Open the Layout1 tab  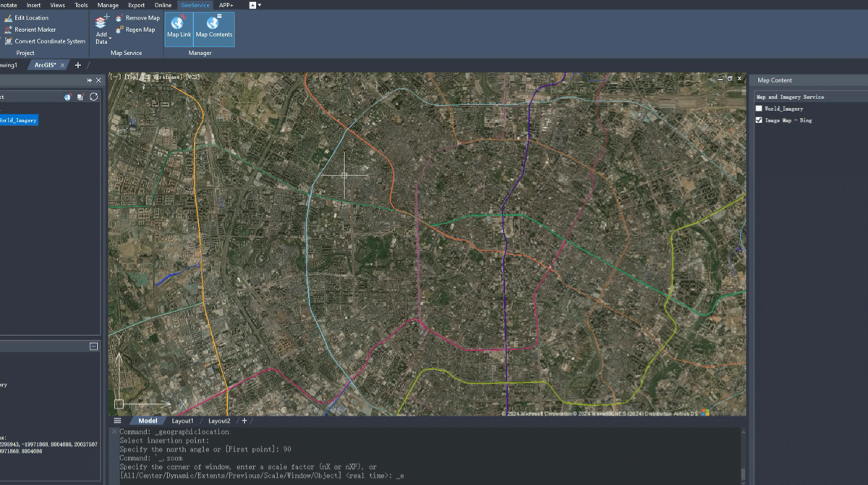point(182,421)
